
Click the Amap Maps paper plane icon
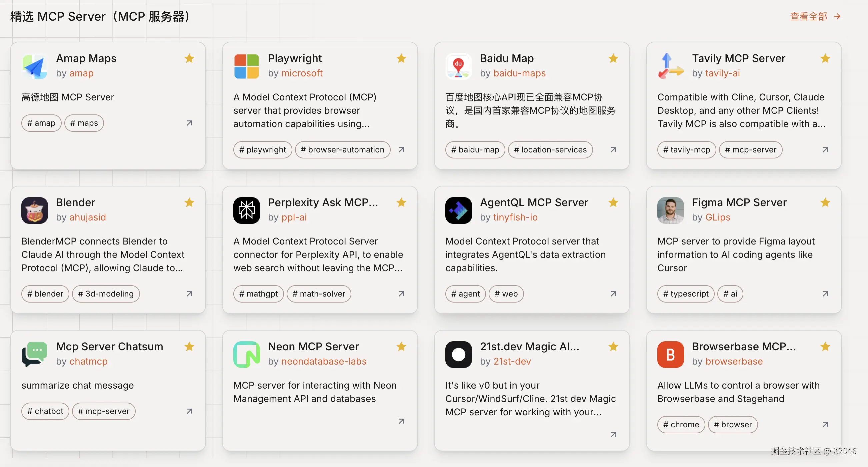click(34, 66)
